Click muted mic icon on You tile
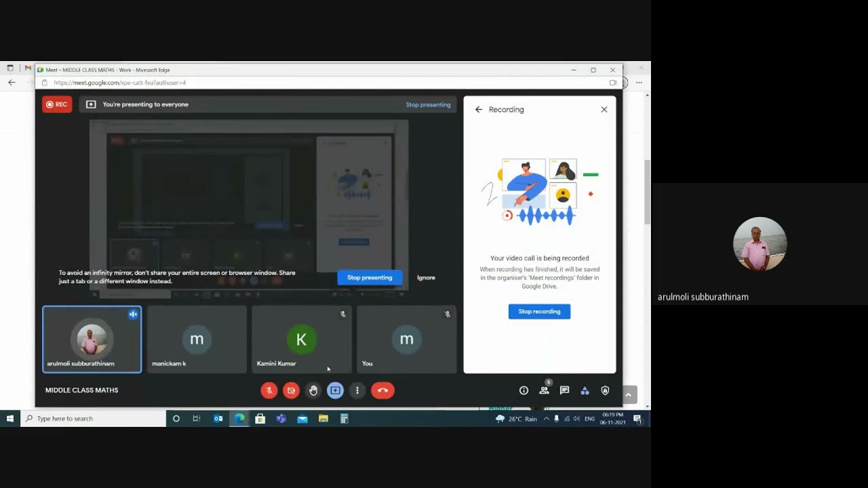 [x=448, y=314]
